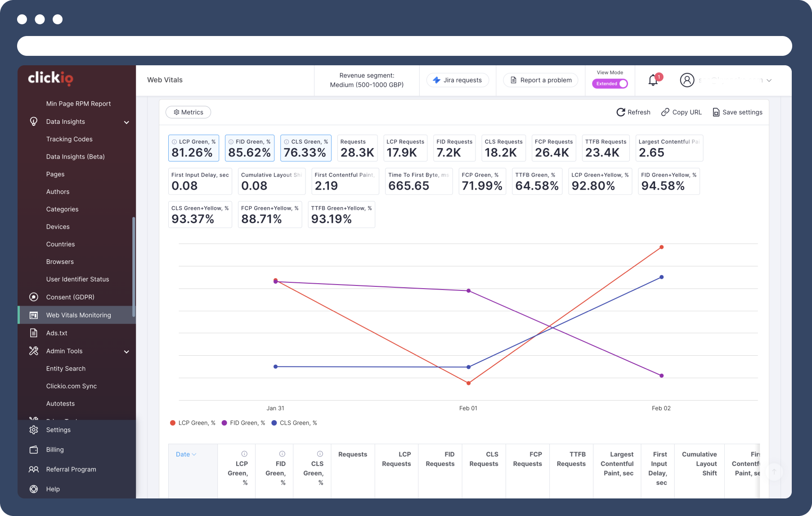
Task: Click the Report a problem button
Action: (x=541, y=80)
